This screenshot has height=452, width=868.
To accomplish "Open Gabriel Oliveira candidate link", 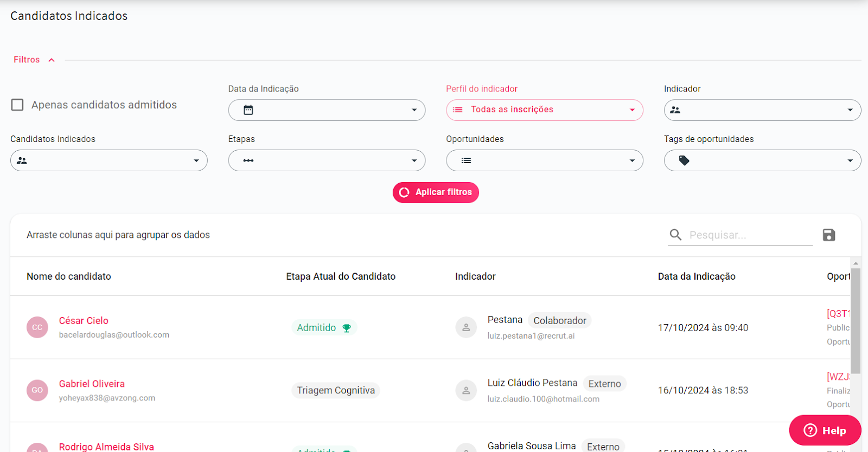I will point(92,384).
